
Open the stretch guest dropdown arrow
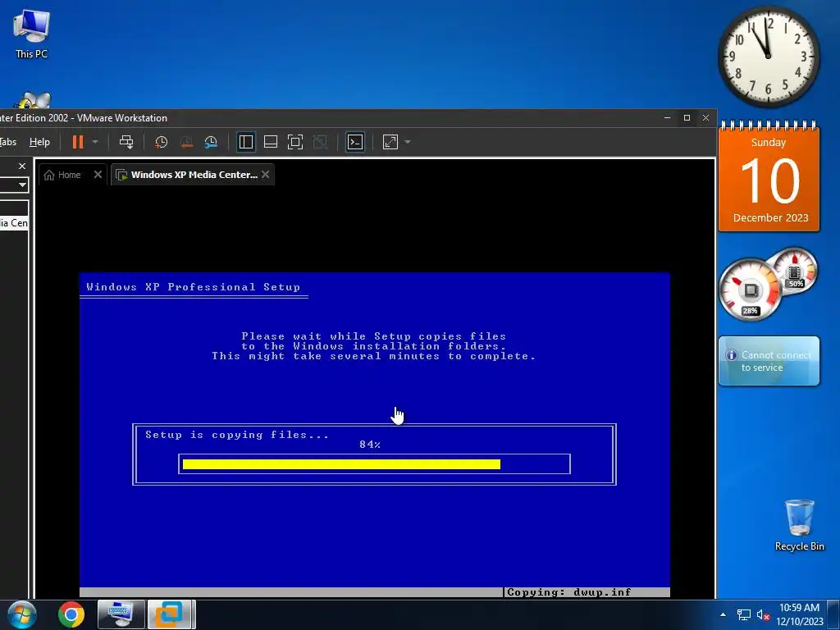(407, 142)
